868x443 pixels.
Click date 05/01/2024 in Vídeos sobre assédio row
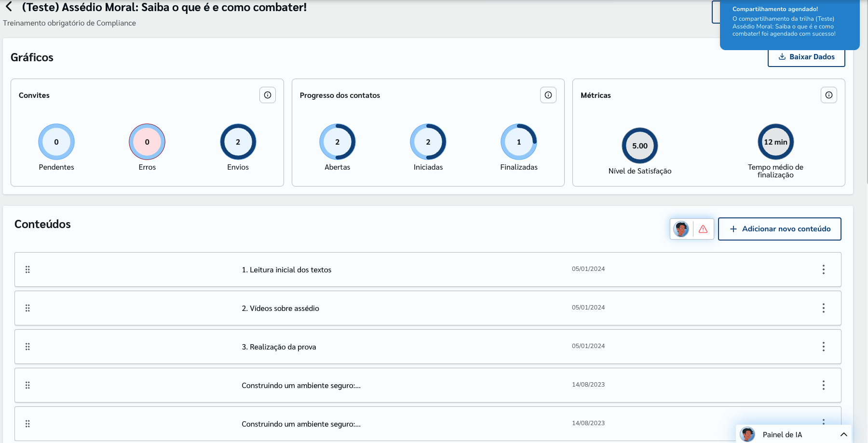pyautogui.click(x=588, y=308)
